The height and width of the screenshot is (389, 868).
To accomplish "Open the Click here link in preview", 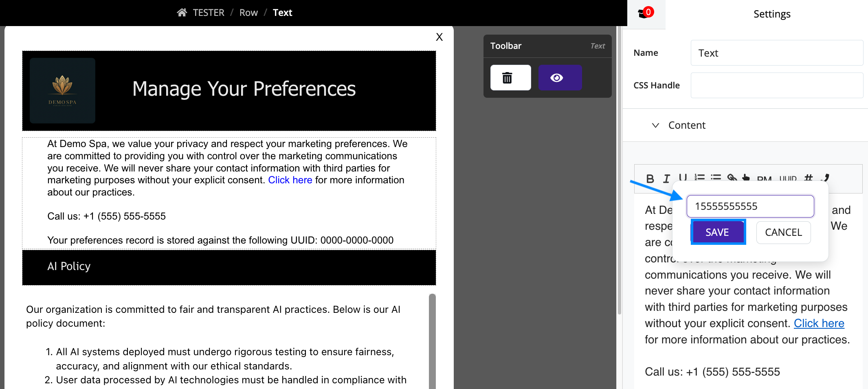I will 290,180.
